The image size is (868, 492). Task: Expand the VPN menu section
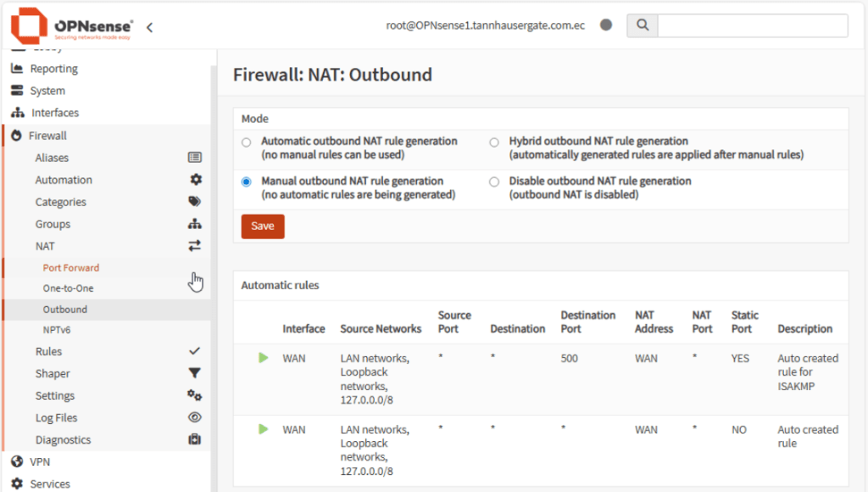40,462
